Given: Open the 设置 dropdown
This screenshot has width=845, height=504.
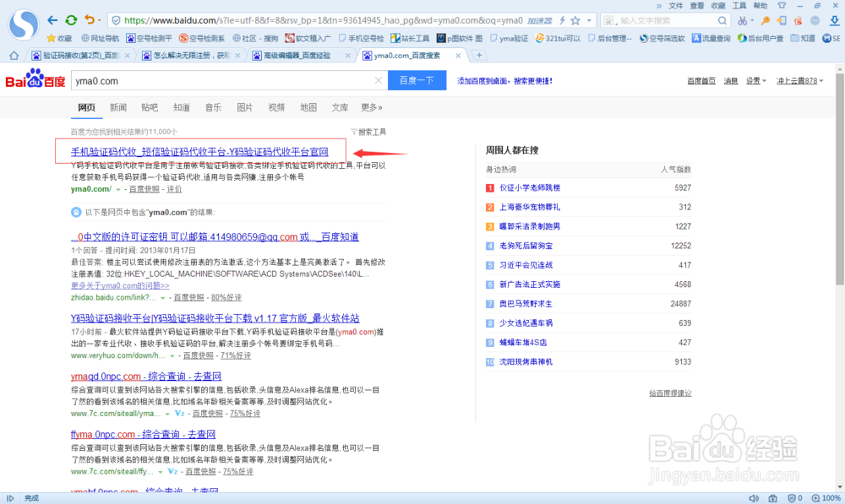Looking at the screenshot, I should (x=756, y=81).
